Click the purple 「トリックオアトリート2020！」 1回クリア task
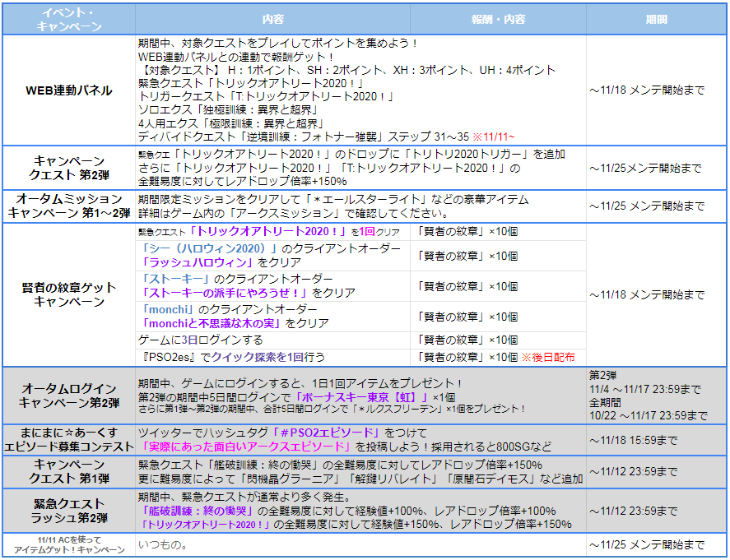 [x=268, y=232]
